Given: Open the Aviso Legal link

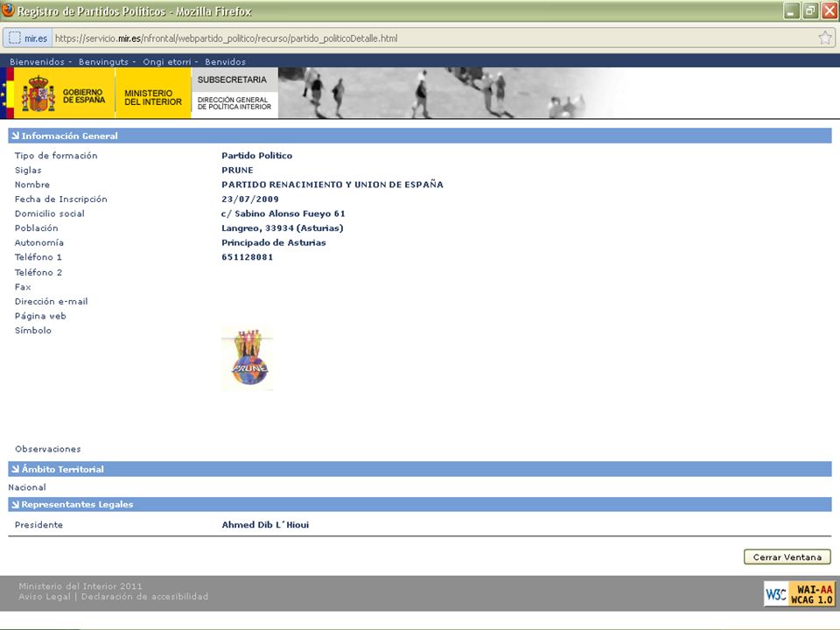Looking at the screenshot, I should [x=45, y=596].
